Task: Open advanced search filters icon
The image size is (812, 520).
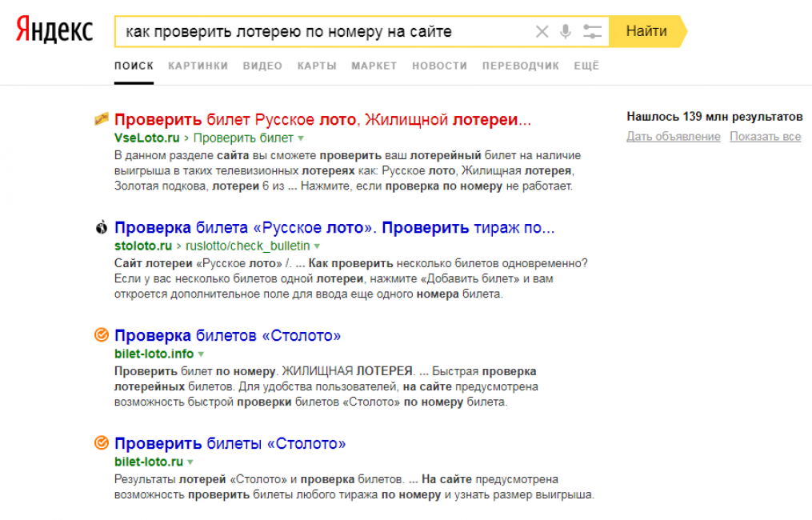Action: click(592, 31)
